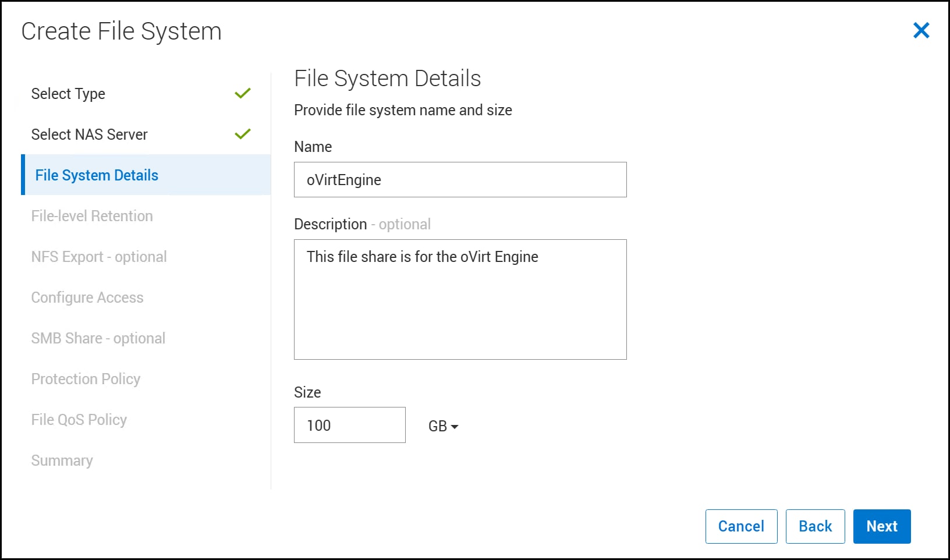Screen dimensions: 950x560
Task: Click the Create File System title
Action: 122,31
